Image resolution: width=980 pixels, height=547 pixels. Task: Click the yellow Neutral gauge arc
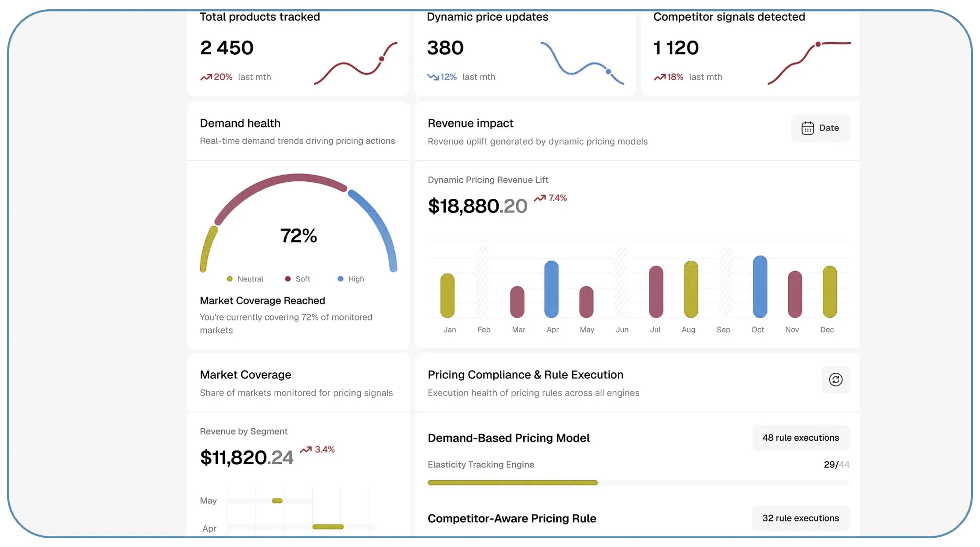pyautogui.click(x=208, y=249)
